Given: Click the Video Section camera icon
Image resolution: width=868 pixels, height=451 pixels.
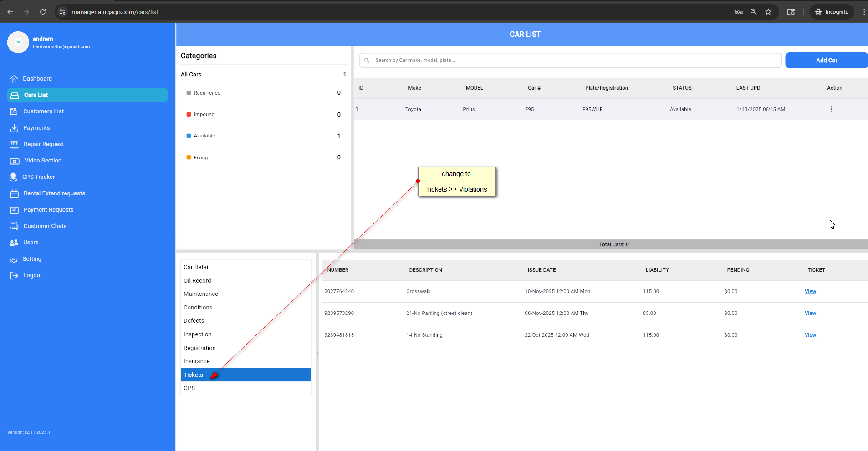Looking at the screenshot, I should point(15,161).
